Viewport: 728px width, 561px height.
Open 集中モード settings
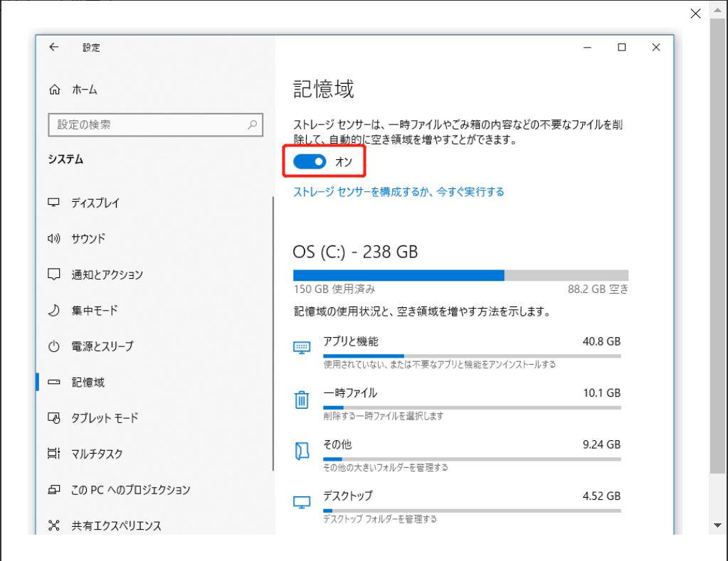(94, 310)
